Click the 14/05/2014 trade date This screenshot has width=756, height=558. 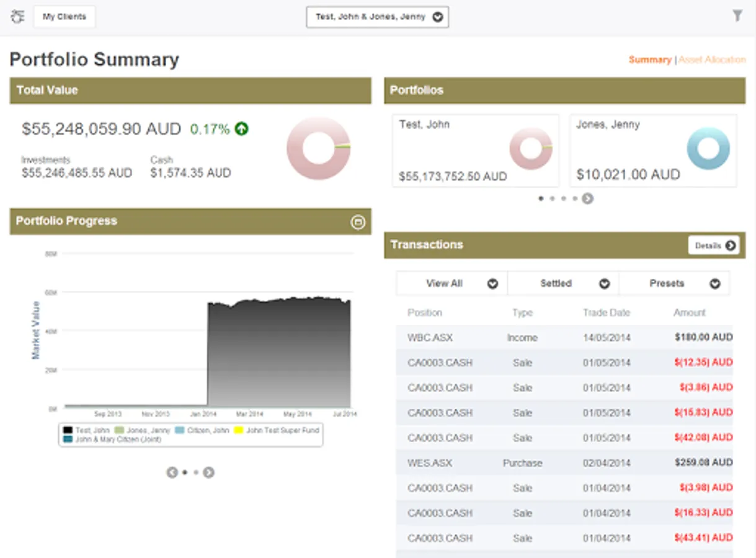[607, 338]
